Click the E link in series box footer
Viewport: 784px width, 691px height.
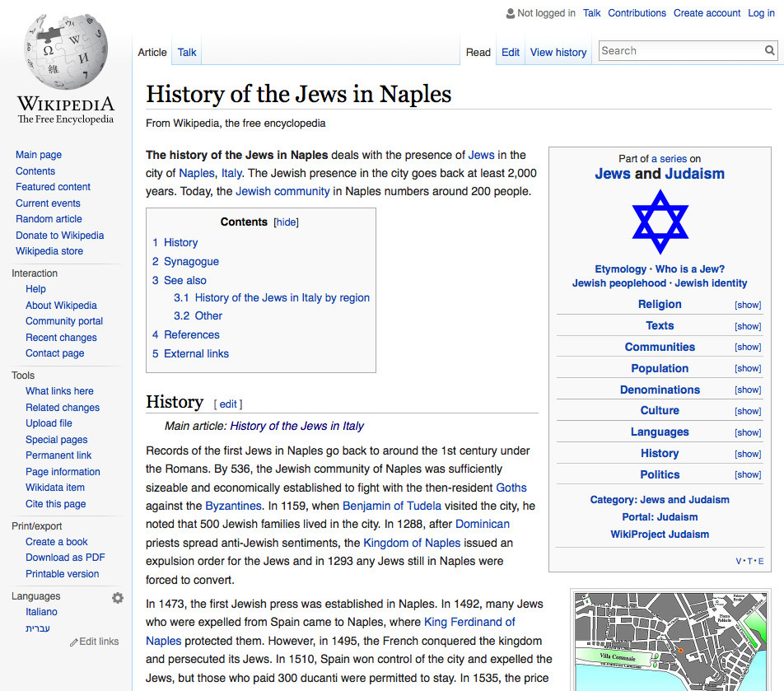tap(761, 561)
